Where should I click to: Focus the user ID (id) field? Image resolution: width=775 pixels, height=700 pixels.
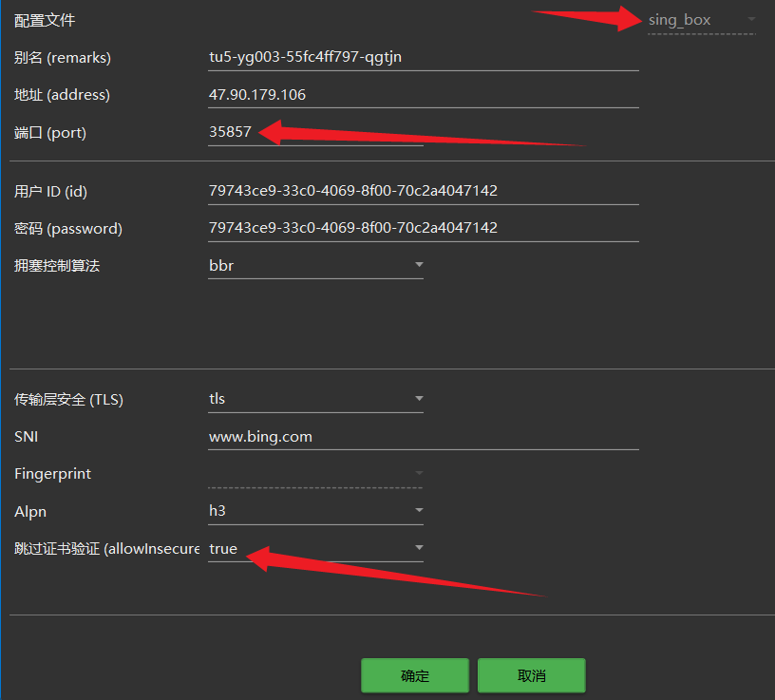pyautogui.click(x=423, y=191)
